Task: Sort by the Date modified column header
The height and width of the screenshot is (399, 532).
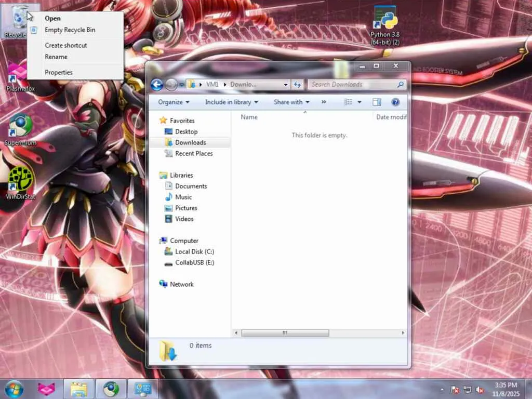Action: (x=391, y=117)
